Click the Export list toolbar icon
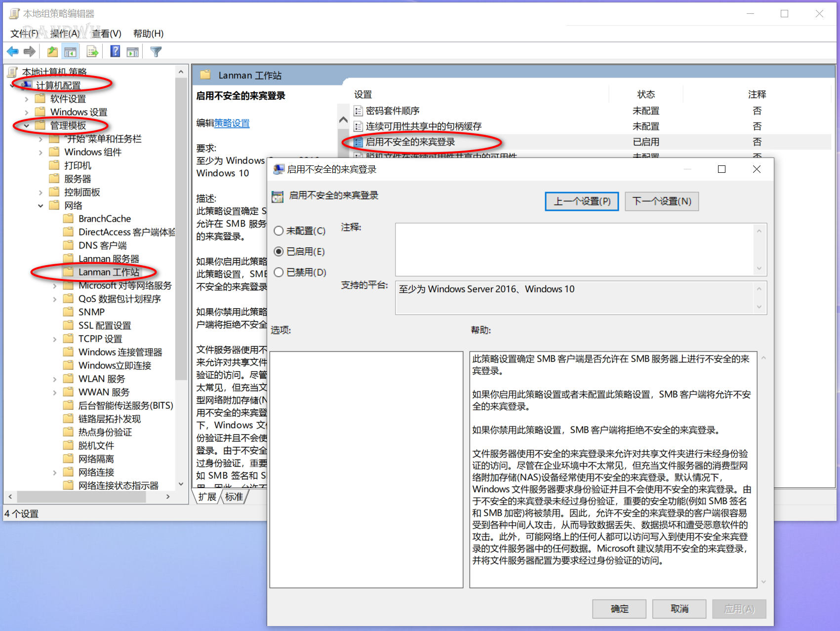Screen dimensions: 840x631 pyautogui.click(x=92, y=51)
